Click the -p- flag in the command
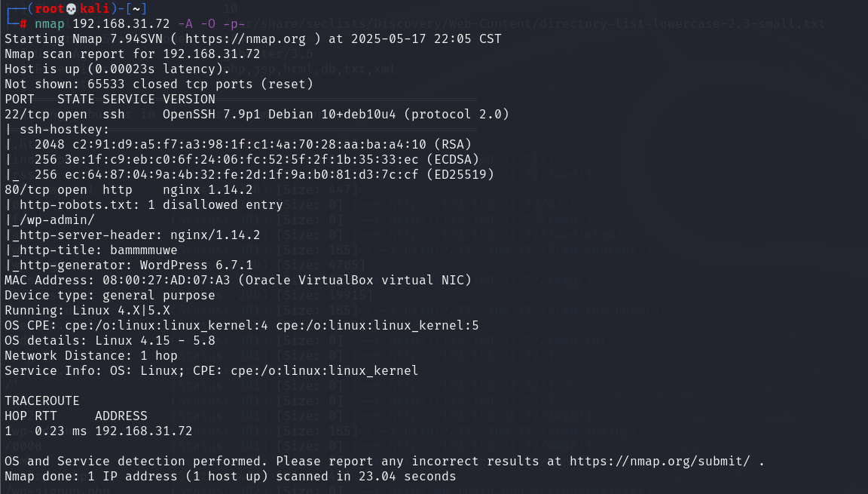 234,24
